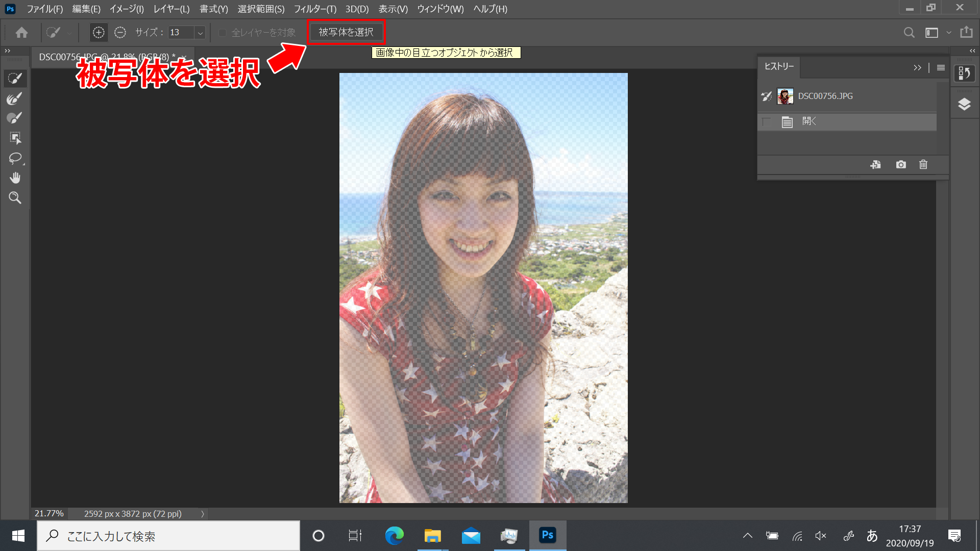Collapse the History panel with the chevrons
The height and width of the screenshot is (551, 980).
tap(918, 67)
